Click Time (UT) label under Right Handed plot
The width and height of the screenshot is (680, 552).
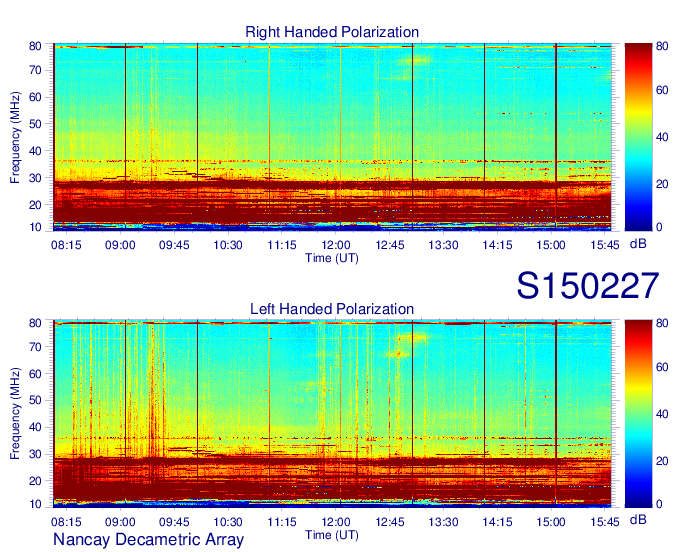(x=332, y=258)
